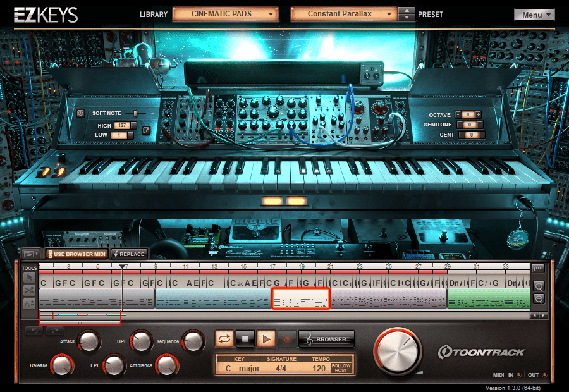Toggle loop playback button
Screen dimensions: 569x392
click(224, 340)
